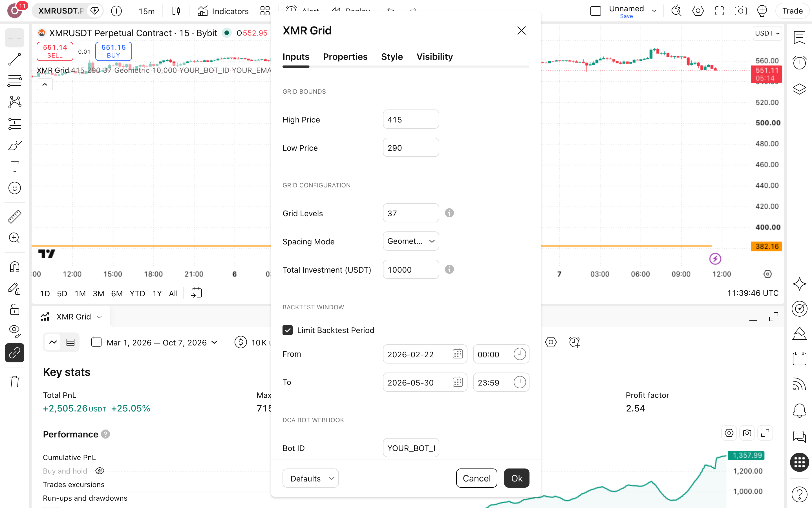Open the layout grid selector
The height and width of the screenshot is (508, 812).
265,11
